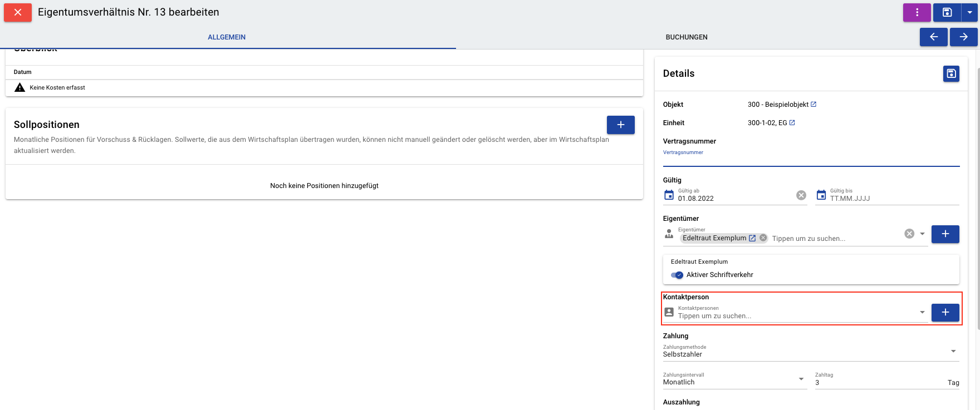Click the owner person icon beside Eigentümer
Viewport: 980px width, 410px height.
[x=669, y=234]
